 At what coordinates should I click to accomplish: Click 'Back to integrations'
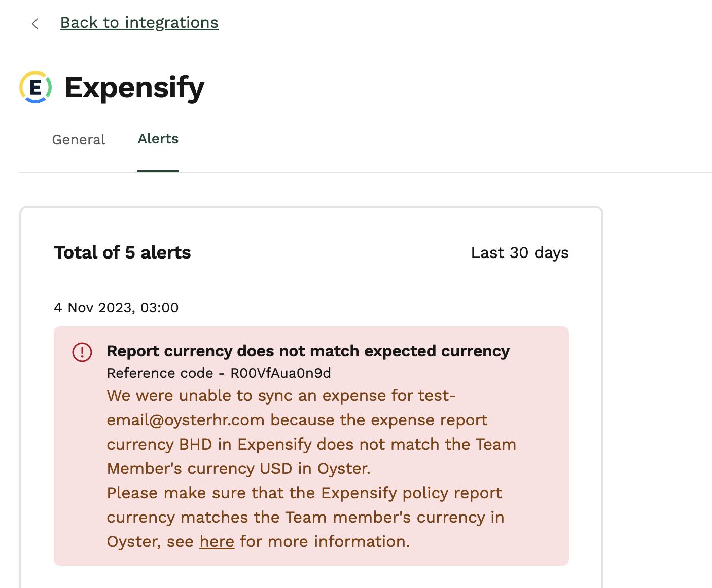coord(139,22)
